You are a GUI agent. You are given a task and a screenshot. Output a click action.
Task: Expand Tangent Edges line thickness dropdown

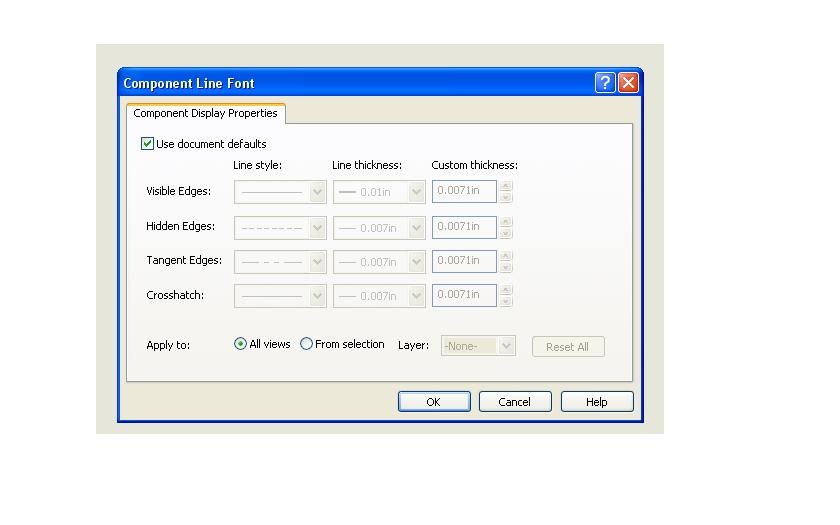click(x=379, y=262)
